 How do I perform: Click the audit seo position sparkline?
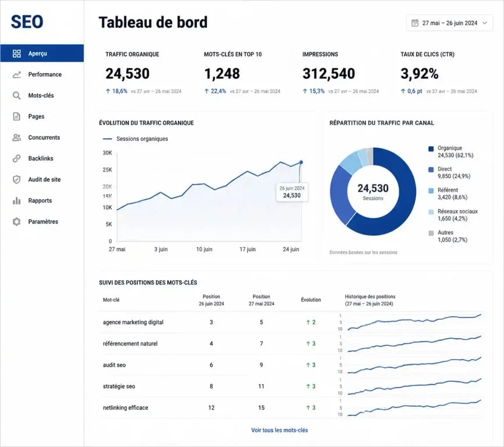click(x=414, y=365)
